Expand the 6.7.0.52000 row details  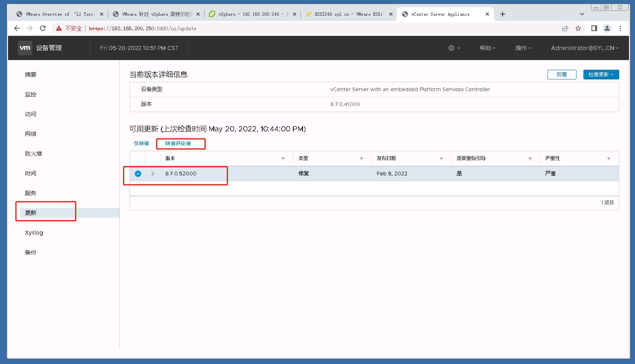coord(152,174)
